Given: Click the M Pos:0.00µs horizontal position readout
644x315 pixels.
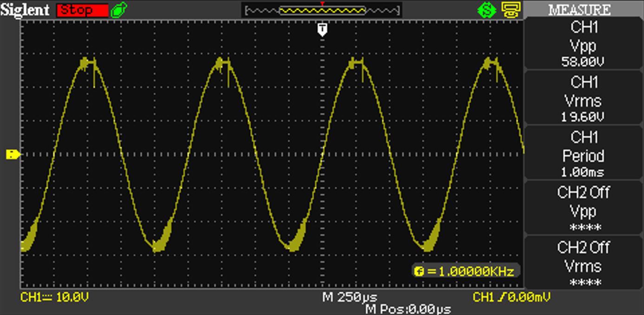Looking at the screenshot, I should [x=408, y=309].
